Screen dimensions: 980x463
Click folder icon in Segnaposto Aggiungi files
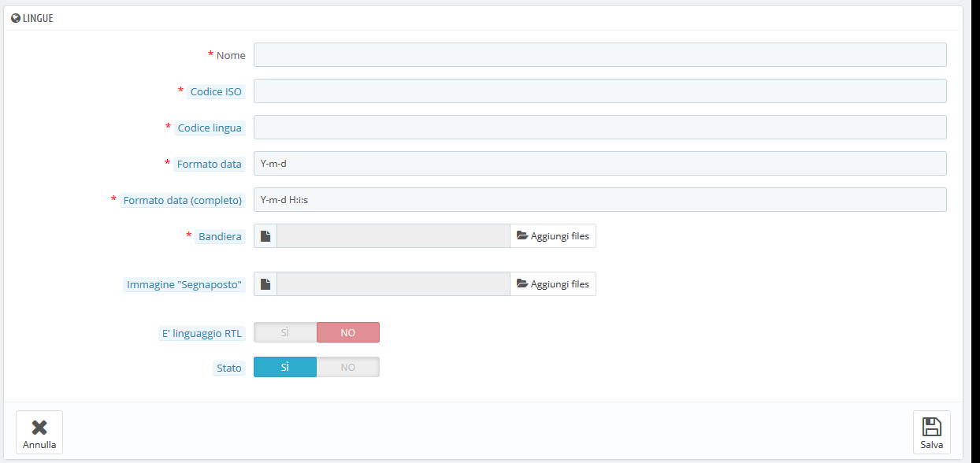522,284
